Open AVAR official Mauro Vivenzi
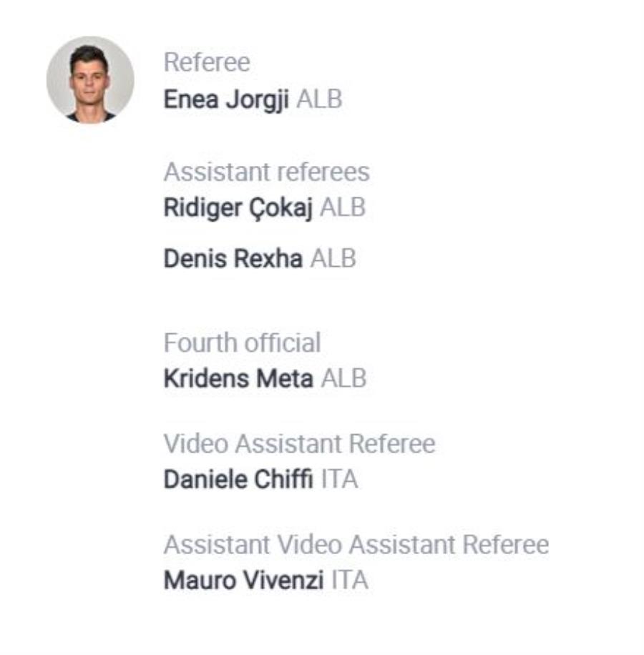The image size is (644, 655). tap(243, 581)
